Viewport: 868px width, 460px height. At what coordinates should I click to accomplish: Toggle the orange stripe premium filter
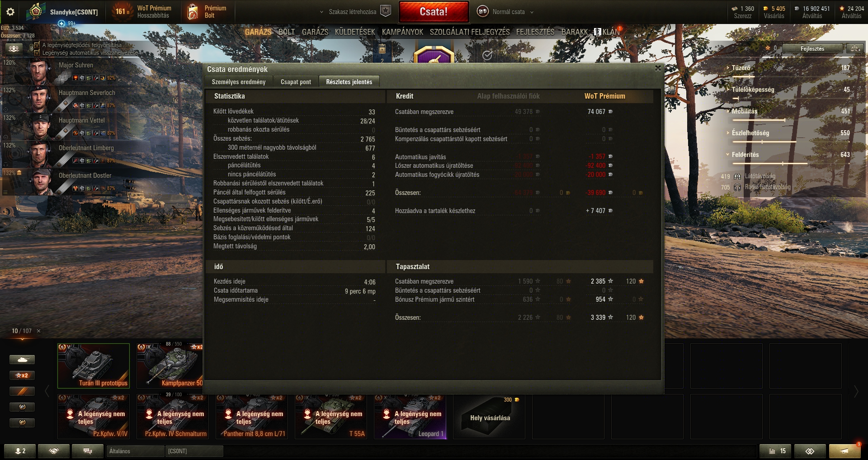pos(22,391)
